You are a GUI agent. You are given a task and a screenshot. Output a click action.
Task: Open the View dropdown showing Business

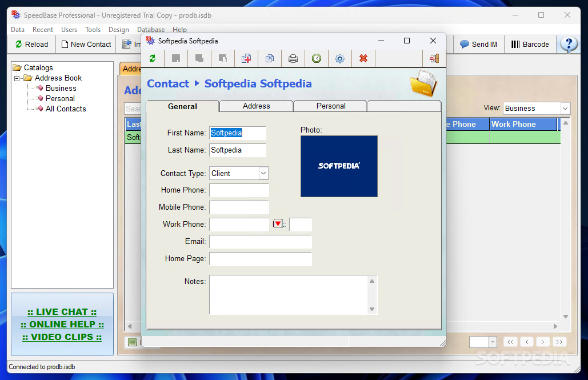565,109
